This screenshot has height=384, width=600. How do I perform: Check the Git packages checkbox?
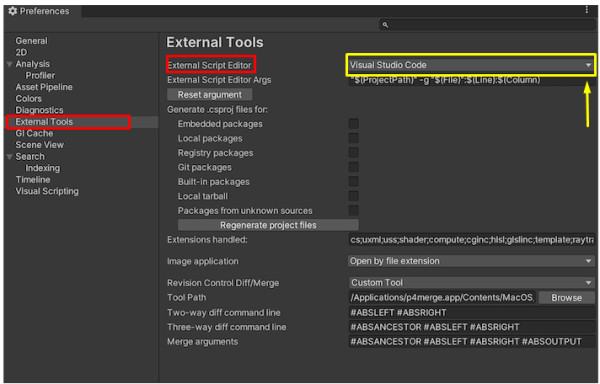354,167
